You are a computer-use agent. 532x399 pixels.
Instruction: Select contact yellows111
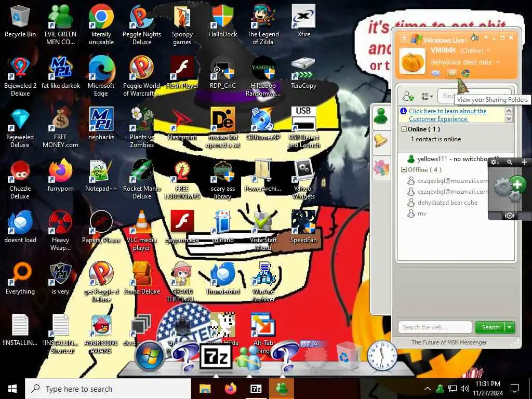point(447,159)
